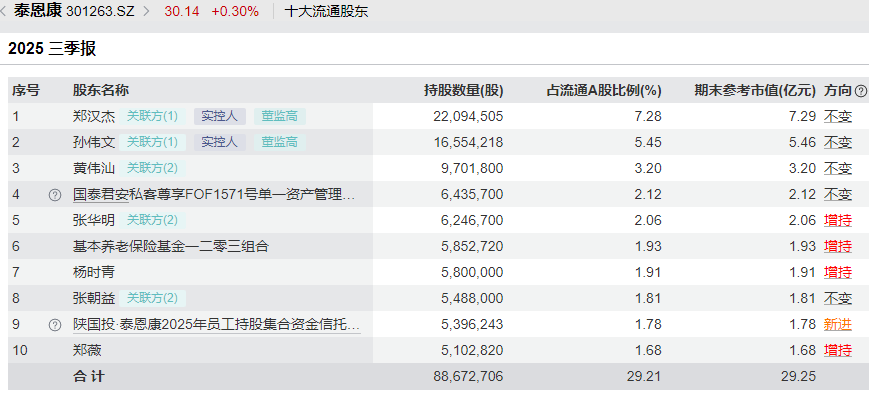Click 股东名称 column header
This screenshot has width=869, height=396.
click(x=101, y=90)
